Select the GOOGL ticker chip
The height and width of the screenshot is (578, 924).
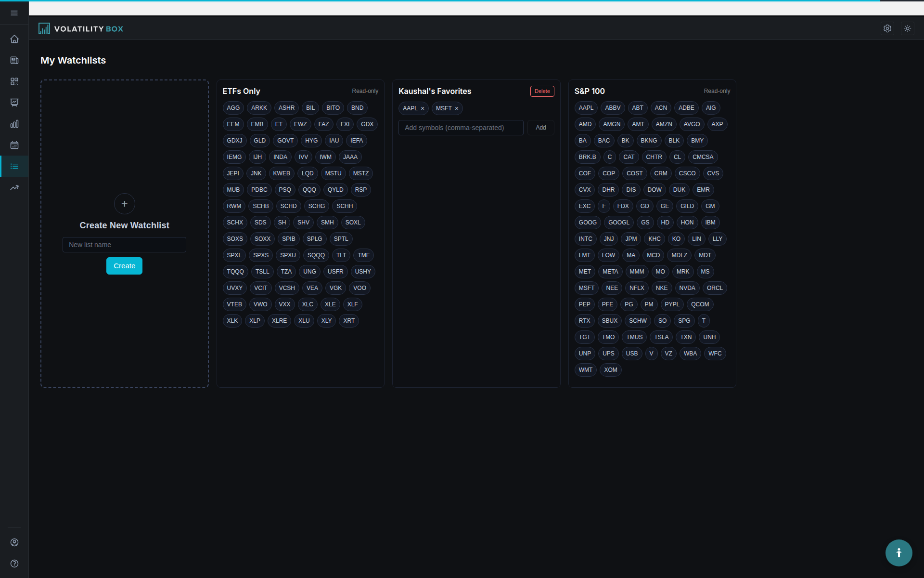click(x=618, y=223)
